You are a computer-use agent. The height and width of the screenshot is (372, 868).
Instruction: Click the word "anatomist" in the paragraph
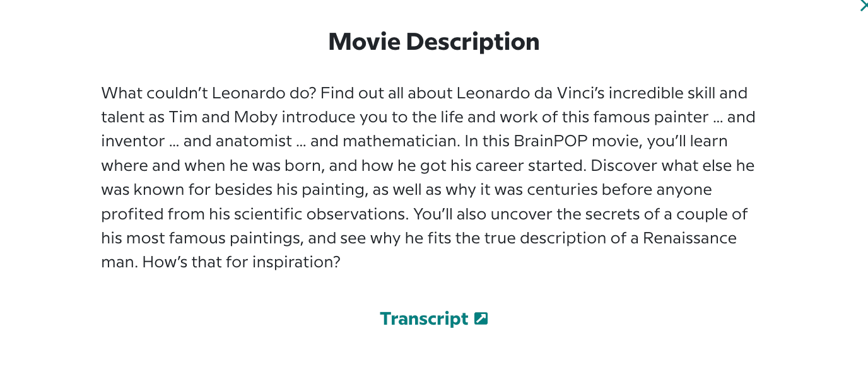point(255,141)
